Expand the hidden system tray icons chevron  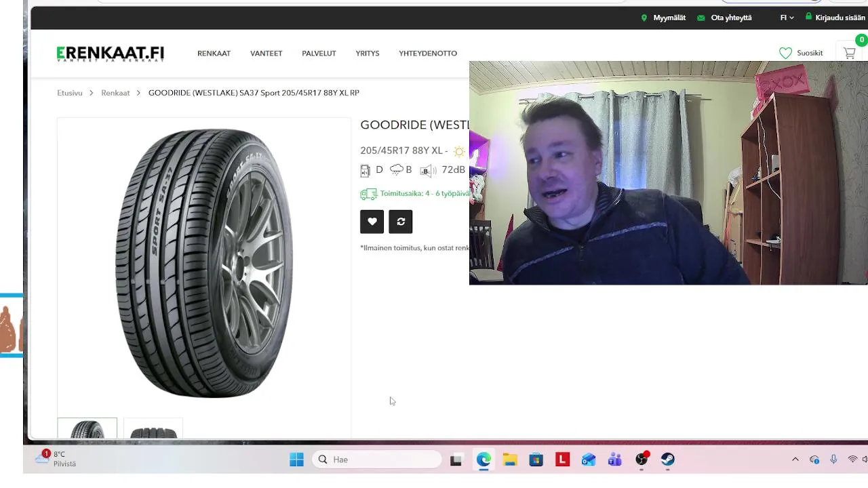click(x=795, y=460)
